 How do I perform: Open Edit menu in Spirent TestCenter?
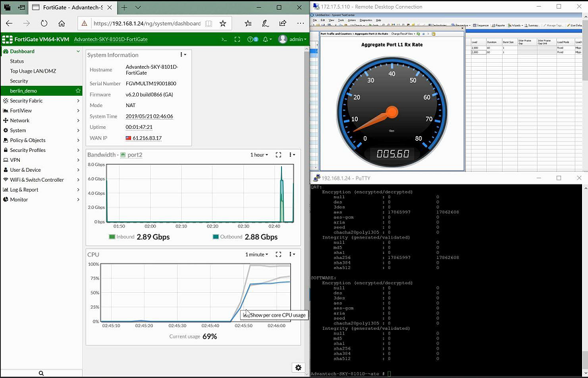coord(323,20)
